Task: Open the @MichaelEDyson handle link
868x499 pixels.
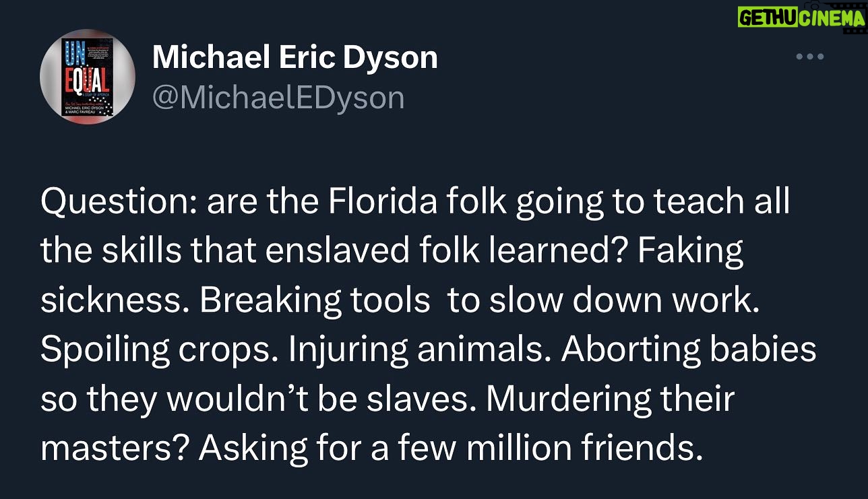Action: tap(278, 98)
